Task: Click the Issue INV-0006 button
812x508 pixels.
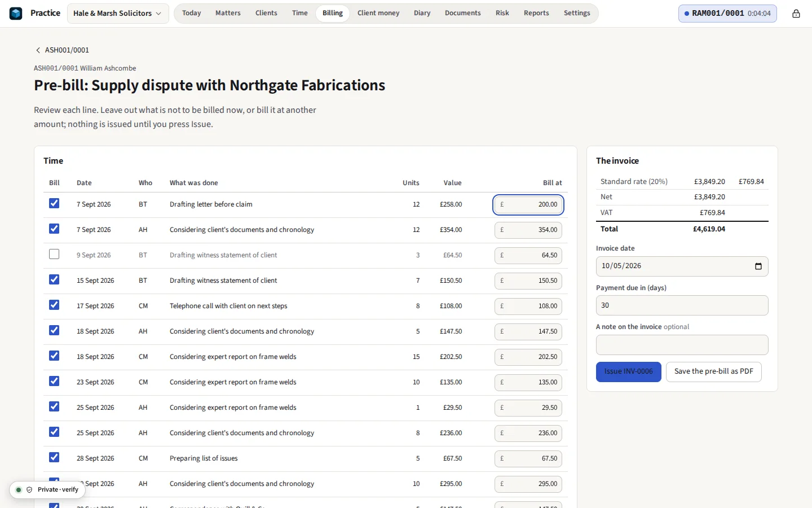Action: point(628,372)
